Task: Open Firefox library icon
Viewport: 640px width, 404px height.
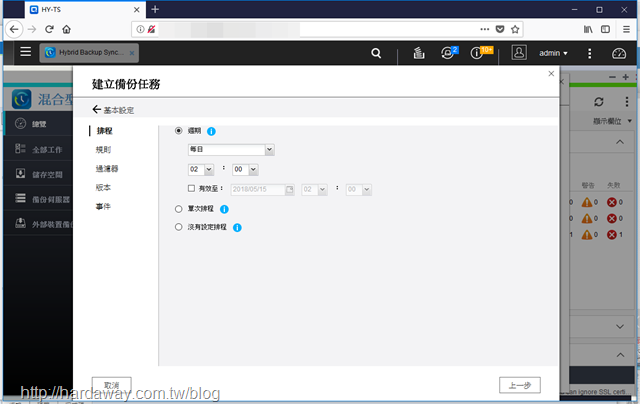Action: [x=588, y=29]
